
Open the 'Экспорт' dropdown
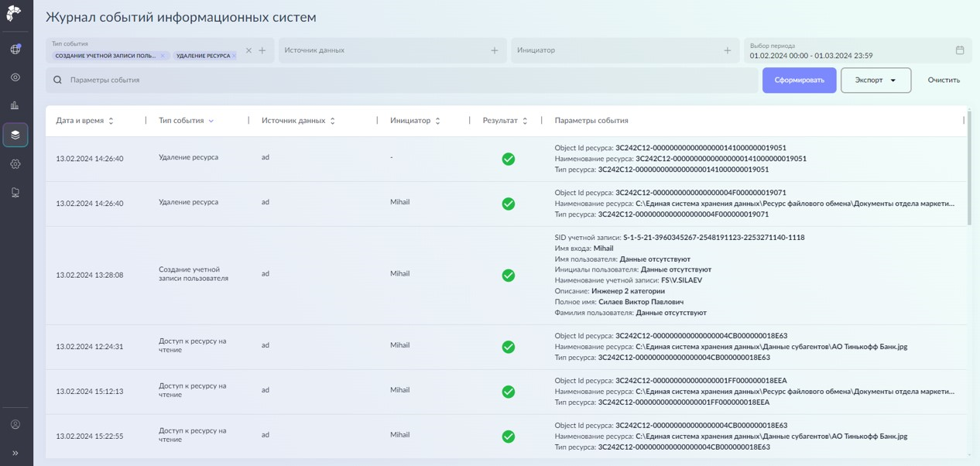click(875, 80)
